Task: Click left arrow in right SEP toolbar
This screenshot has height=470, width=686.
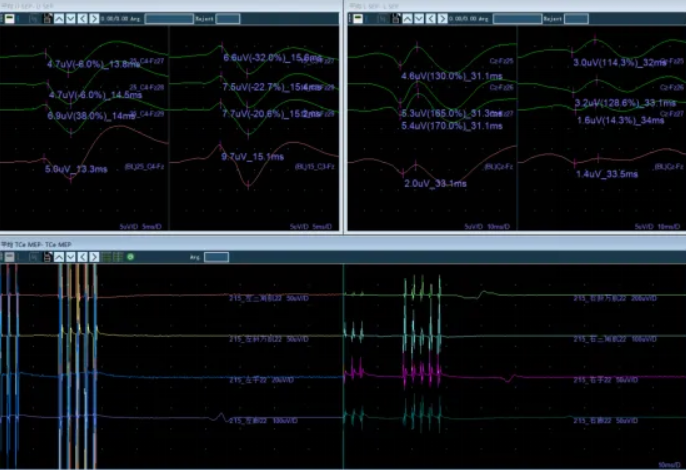Action: click(431, 18)
